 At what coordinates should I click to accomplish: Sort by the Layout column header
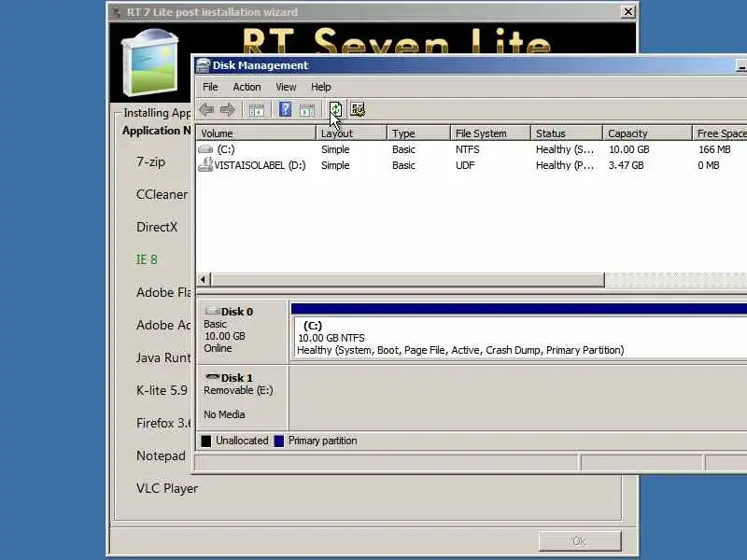[x=352, y=133]
